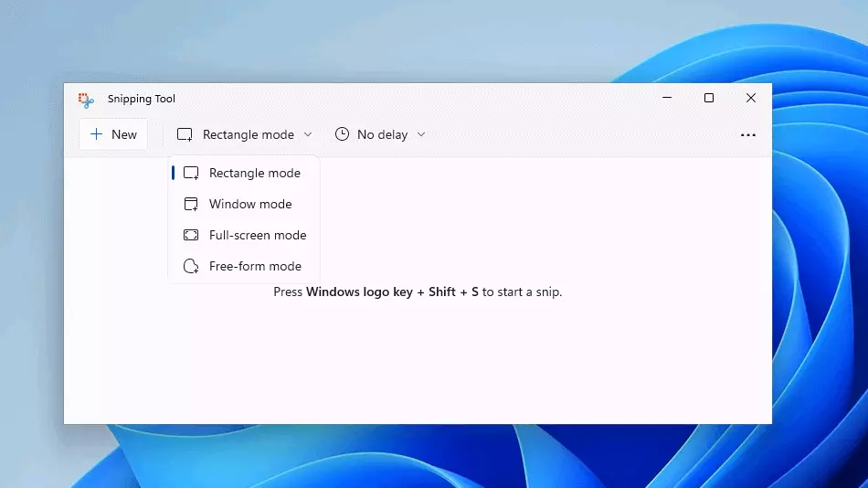Click the Window mode icon in the list
The image size is (868, 488).
(191, 205)
